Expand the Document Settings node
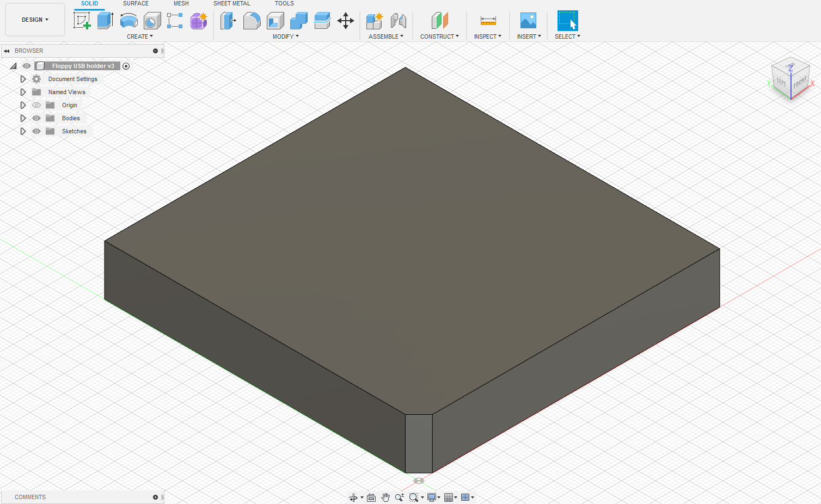This screenshot has height=504, width=821. coord(23,79)
